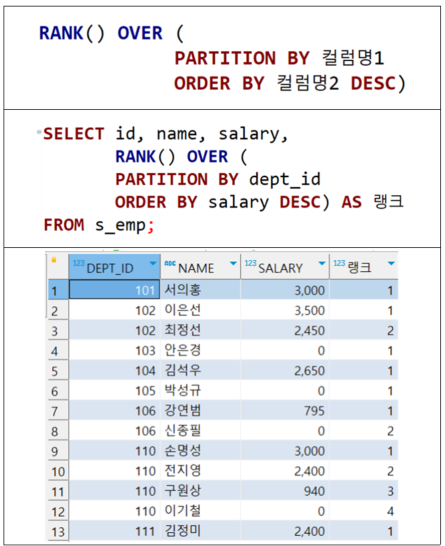Select row number 12 header

coord(58,511)
